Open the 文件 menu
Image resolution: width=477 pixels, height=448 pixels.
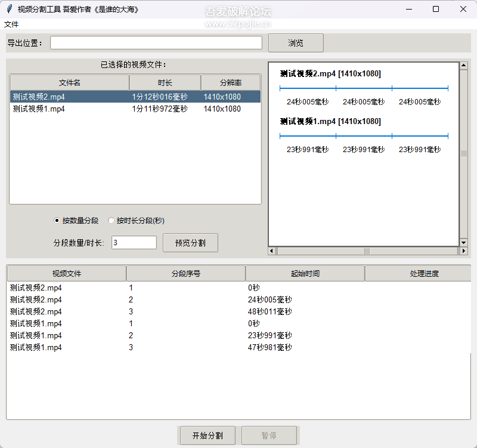(11, 24)
